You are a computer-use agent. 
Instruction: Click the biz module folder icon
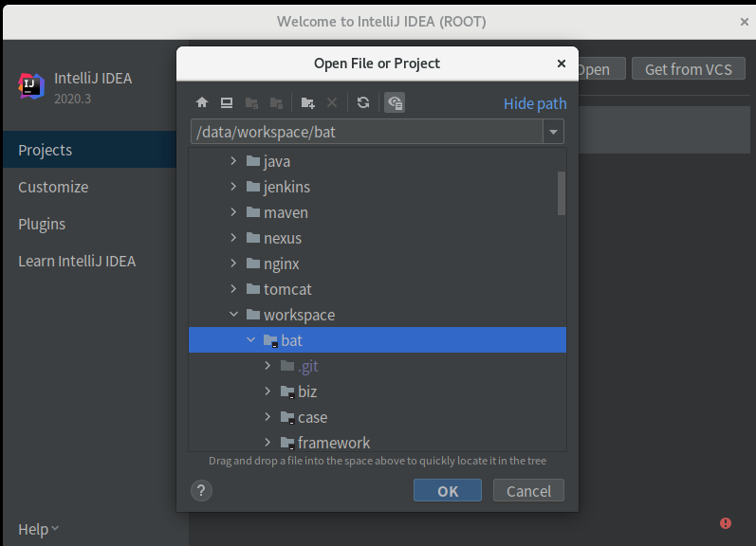coord(287,391)
